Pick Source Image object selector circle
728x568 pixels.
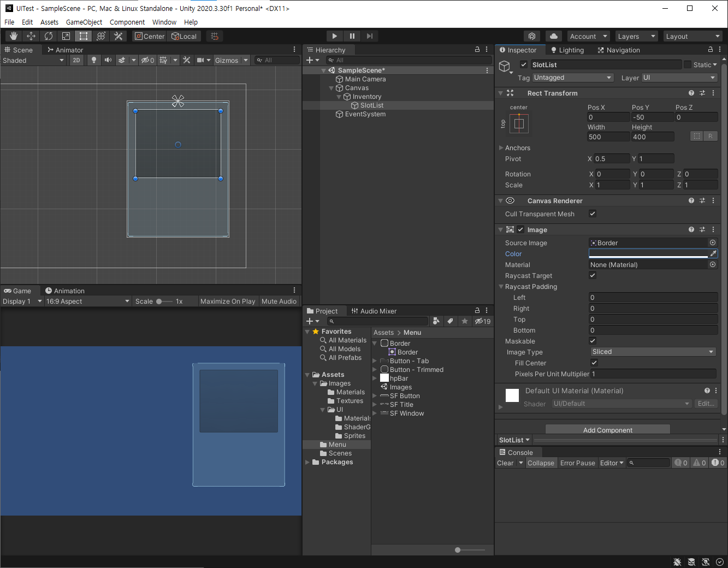click(x=713, y=242)
